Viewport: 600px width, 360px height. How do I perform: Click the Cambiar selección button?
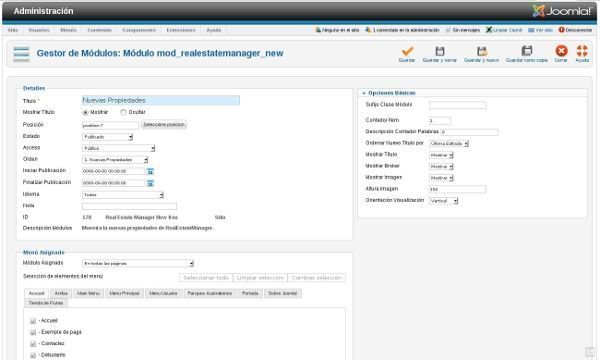[x=317, y=278]
